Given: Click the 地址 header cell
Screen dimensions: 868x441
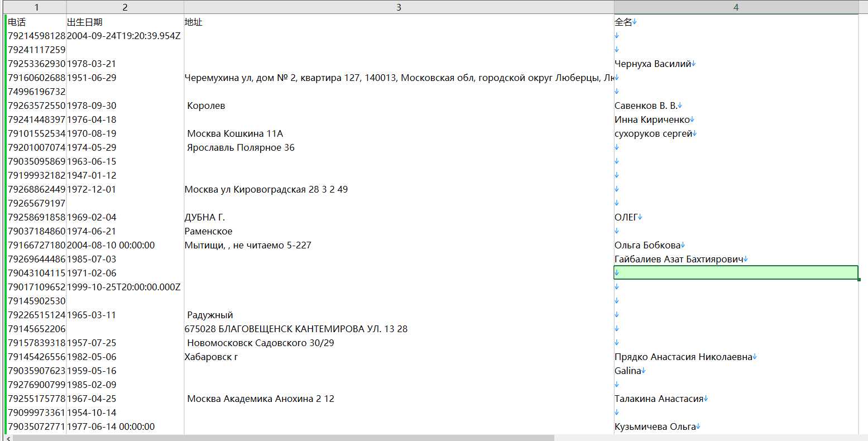Looking at the screenshot, I should pyautogui.click(x=399, y=22).
